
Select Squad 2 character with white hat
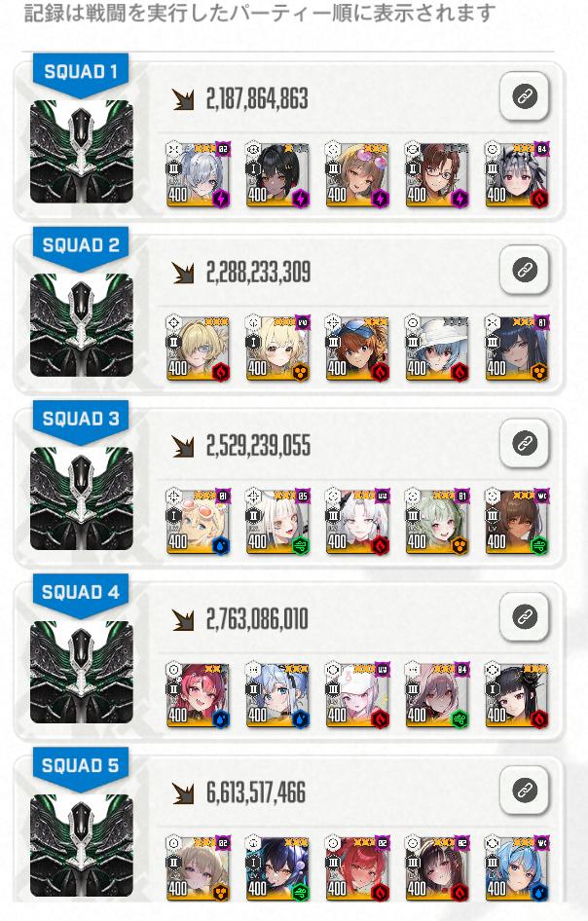(x=437, y=348)
